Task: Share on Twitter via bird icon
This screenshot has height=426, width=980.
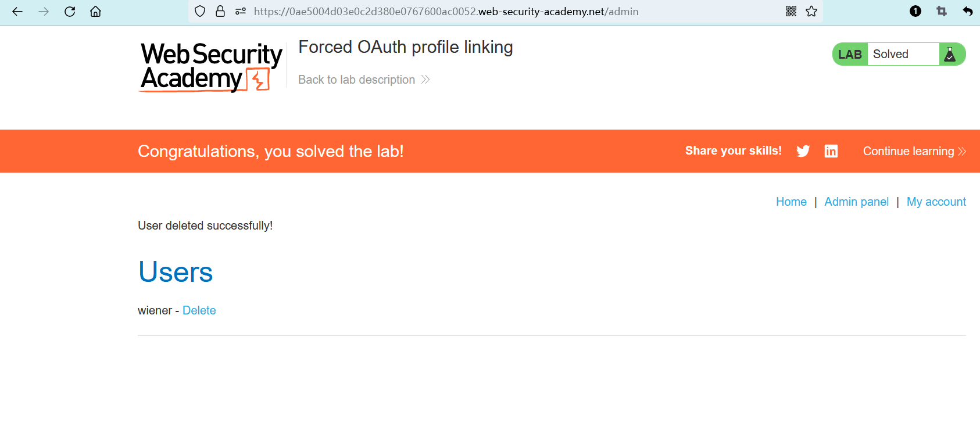Action: [x=803, y=151]
